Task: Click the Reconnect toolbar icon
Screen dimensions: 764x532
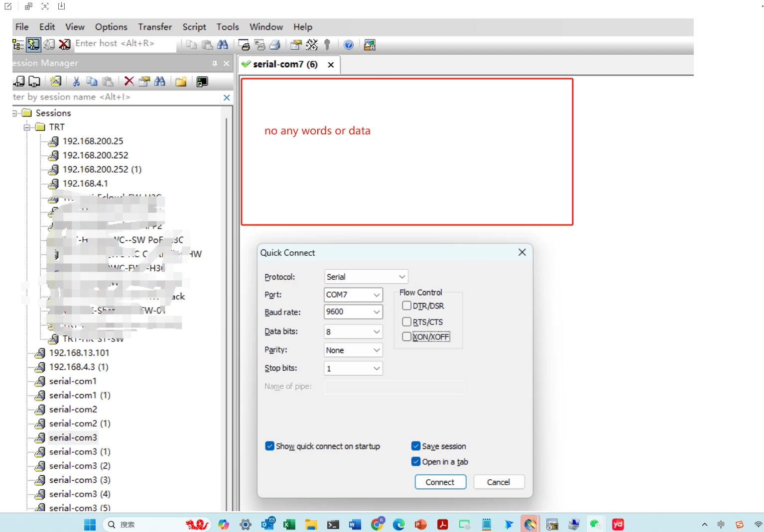Action: click(49, 45)
